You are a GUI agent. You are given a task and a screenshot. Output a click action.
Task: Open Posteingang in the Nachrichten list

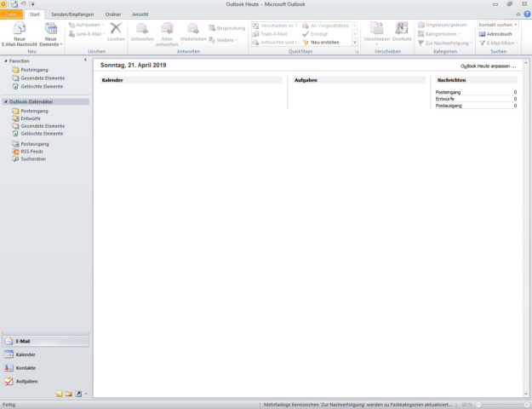pos(448,92)
